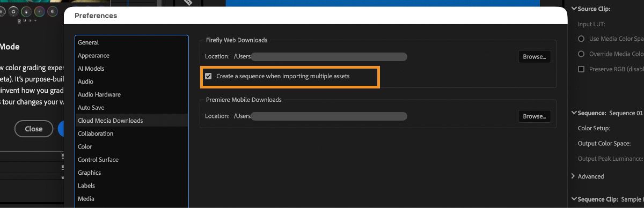Open AI Models preferences category
This screenshot has height=208, width=644.
(132, 69)
